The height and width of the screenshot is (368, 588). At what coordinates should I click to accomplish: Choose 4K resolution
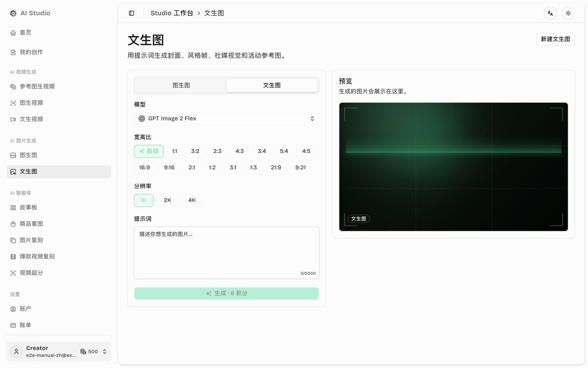[x=192, y=200]
